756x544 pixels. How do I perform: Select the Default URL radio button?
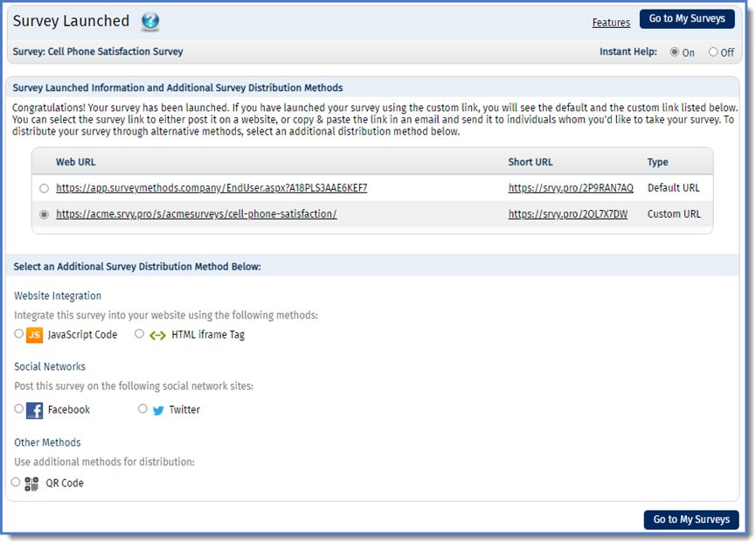[44, 189]
